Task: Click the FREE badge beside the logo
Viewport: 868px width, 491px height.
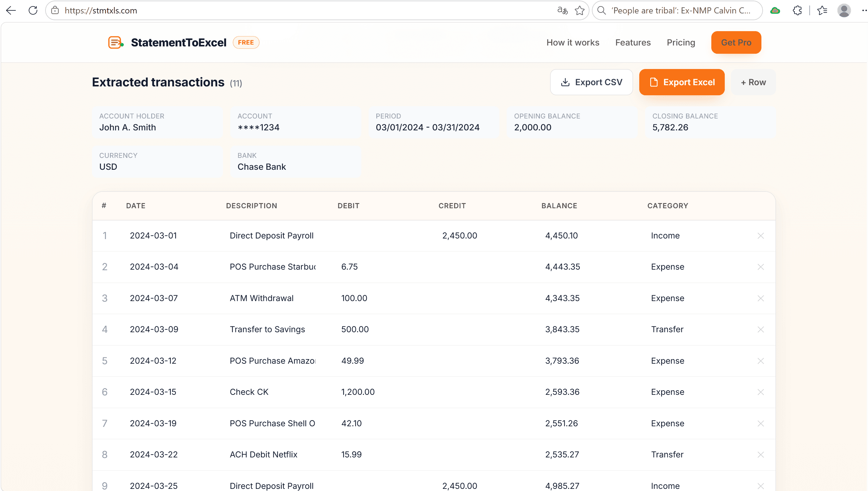Action: pyautogui.click(x=246, y=42)
